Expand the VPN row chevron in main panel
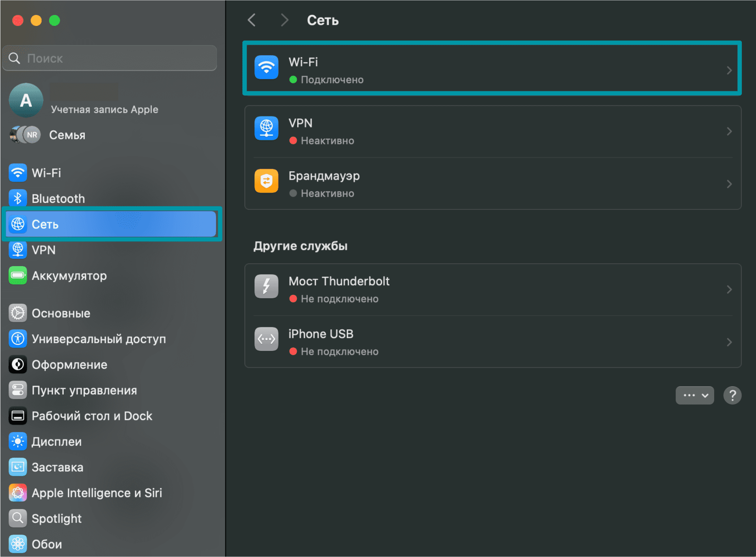Image resolution: width=756 pixels, height=557 pixels. coord(729,131)
